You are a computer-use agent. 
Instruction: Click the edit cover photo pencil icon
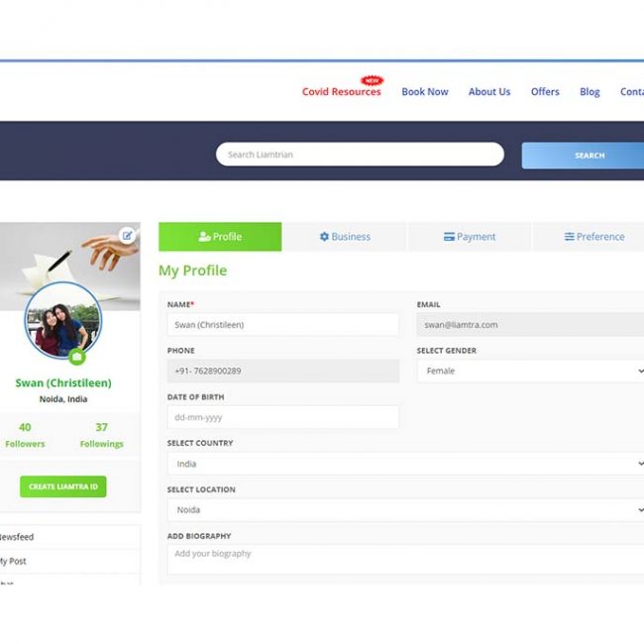pos(127,235)
